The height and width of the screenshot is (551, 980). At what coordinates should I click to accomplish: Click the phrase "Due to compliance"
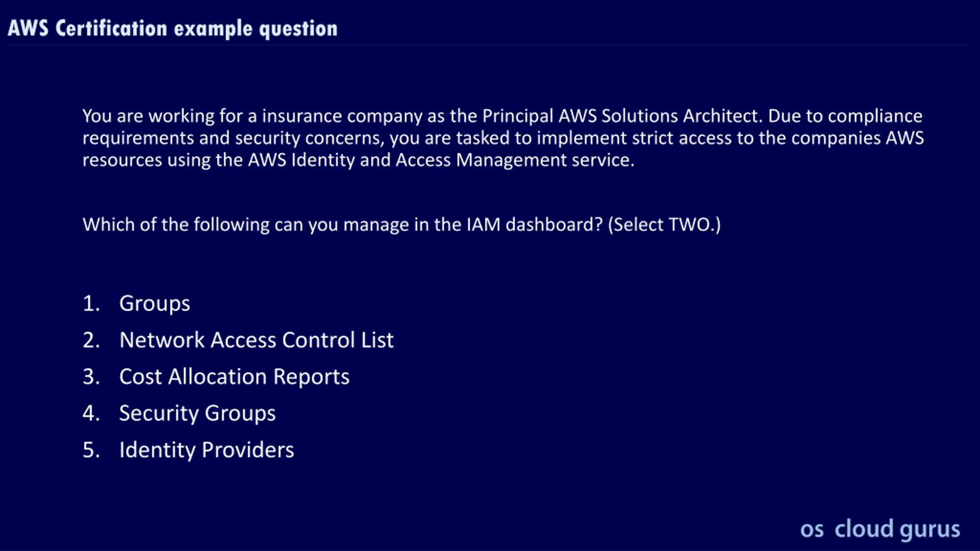(845, 116)
